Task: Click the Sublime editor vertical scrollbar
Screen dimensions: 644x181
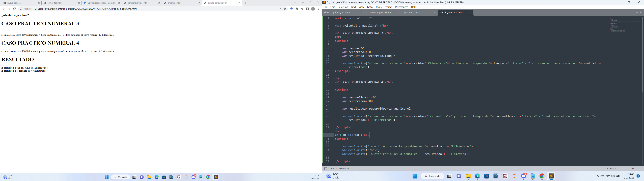Action: (x=642, y=54)
